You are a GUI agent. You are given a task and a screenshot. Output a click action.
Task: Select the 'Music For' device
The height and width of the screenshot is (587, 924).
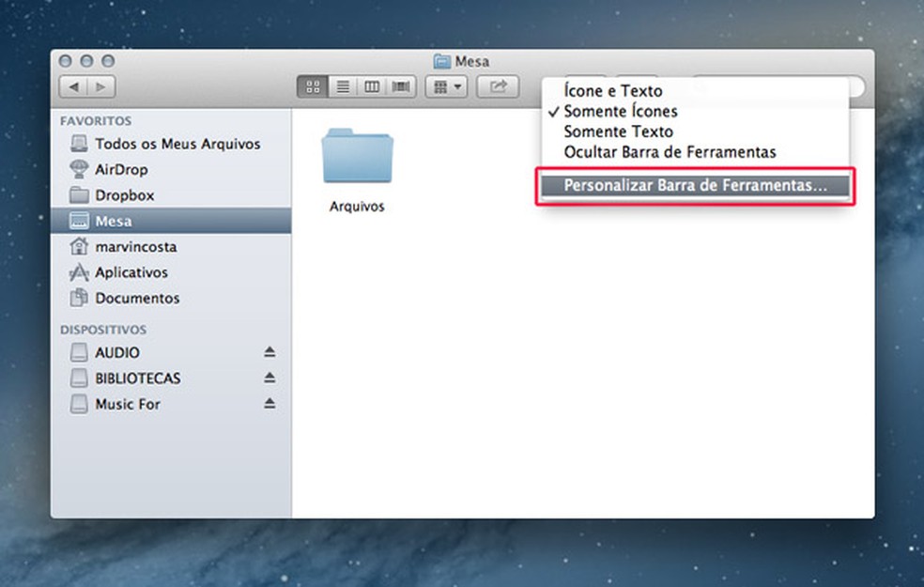click(171, 404)
